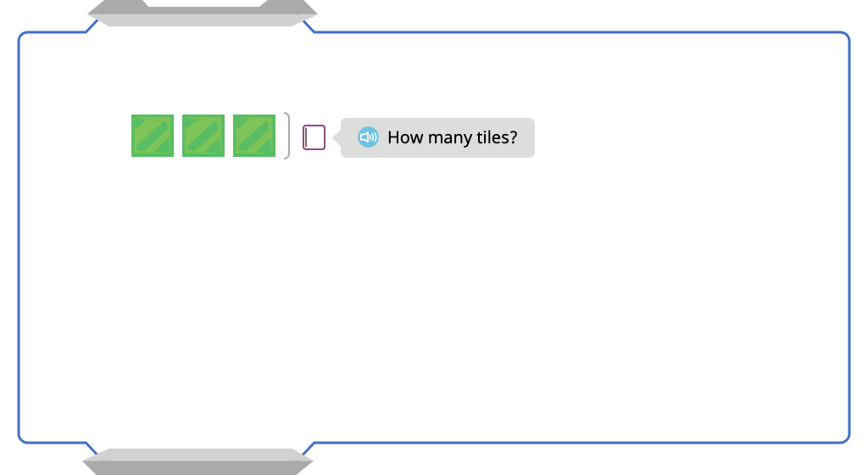Click the light gray strip of top tray
The image size is (868, 475).
pos(203,20)
